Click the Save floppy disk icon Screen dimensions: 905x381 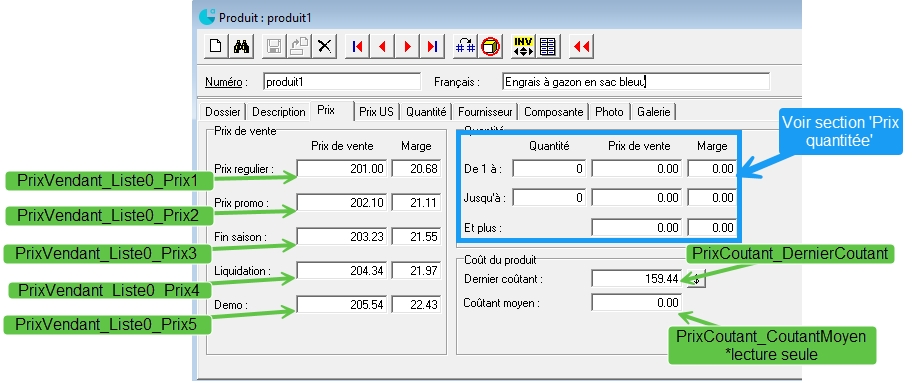point(274,47)
